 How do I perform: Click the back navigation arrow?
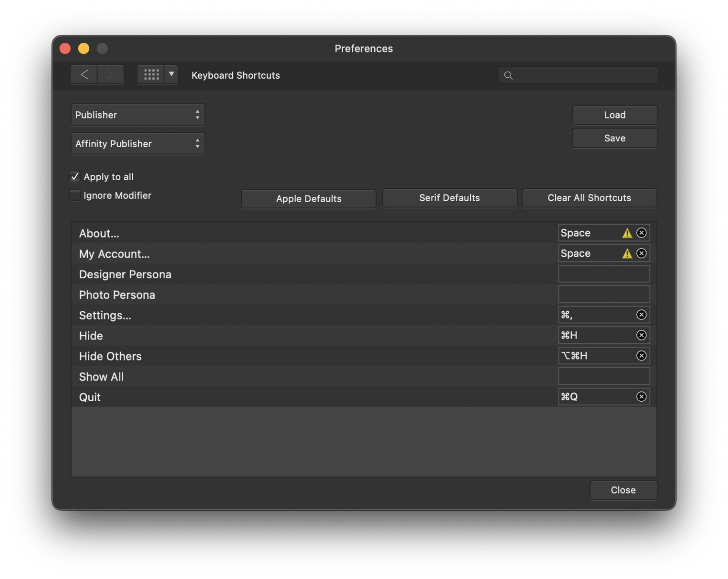coord(84,74)
